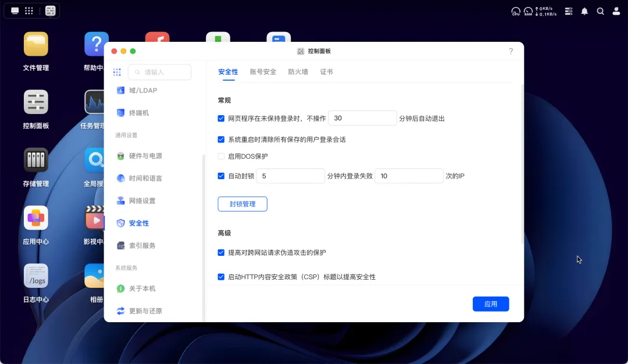The height and width of the screenshot is (364, 628).
Task: Click the show desktop icon in top bar
Action: click(x=15, y=11)
